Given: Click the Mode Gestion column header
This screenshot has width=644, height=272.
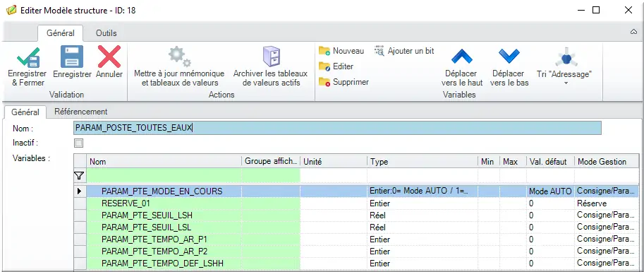Looking at the screenshot, I should pos(607,162).
